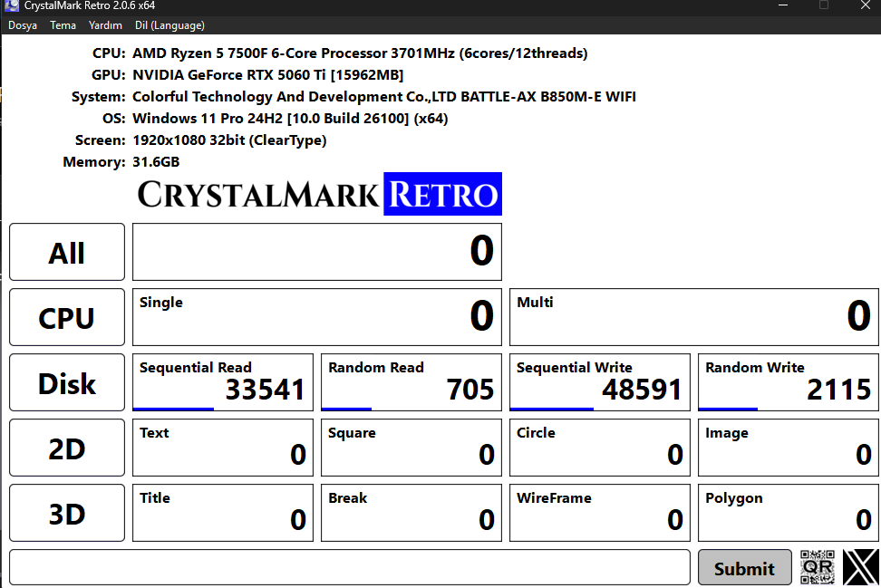Viewport: 881px width, 588px height.
Task: Select the CPU Multi score box
Action: click(694, 317)
